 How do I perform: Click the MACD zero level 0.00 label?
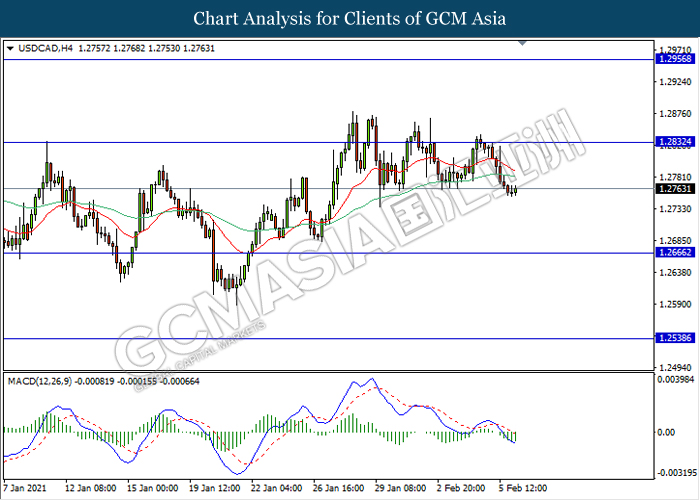tap(667, 432)
